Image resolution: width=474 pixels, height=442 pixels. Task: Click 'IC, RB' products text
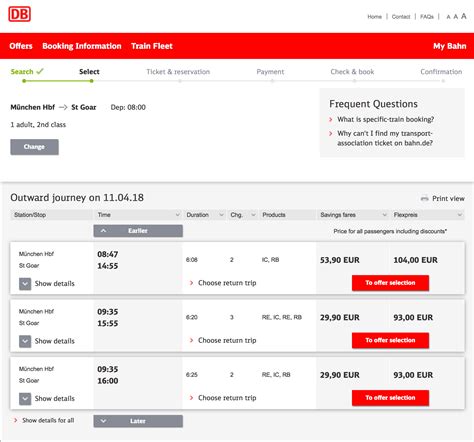[x=270, y=260]
